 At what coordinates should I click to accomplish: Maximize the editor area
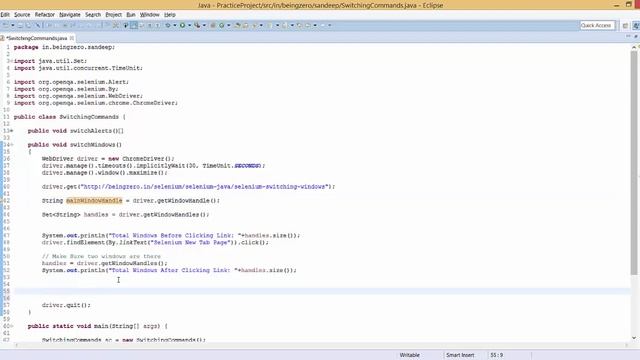pos(636,37)
